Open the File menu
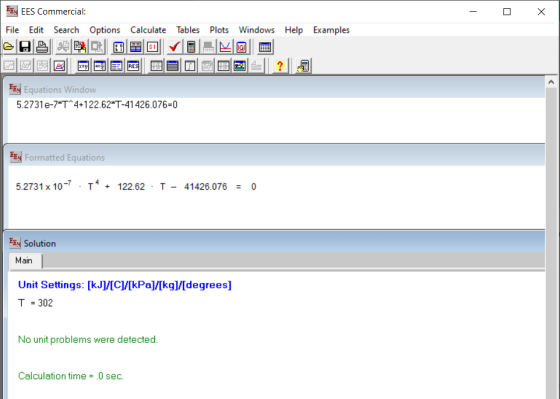This screenshot has width=560, height=399. (x=12, y=30)
